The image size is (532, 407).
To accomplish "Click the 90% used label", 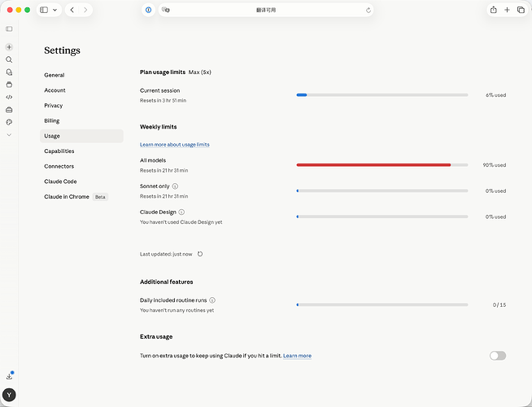I will click(x=495, y=165).
